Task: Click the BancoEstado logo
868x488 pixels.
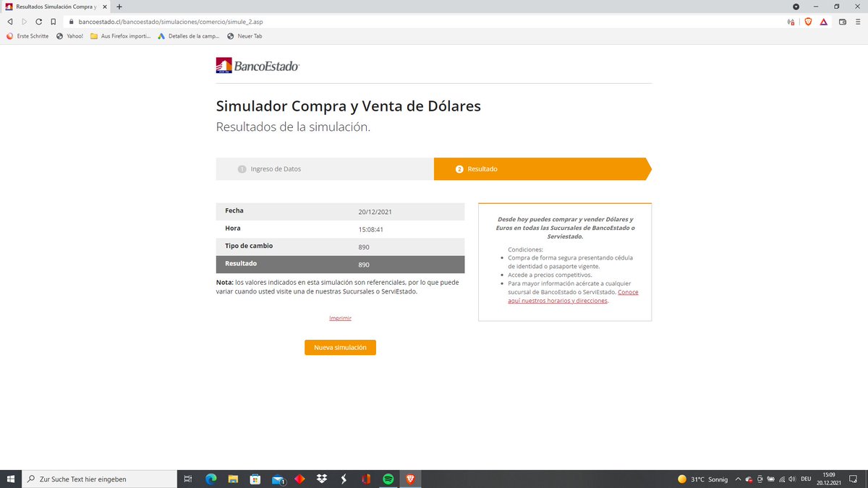Action: click(258, 66)
